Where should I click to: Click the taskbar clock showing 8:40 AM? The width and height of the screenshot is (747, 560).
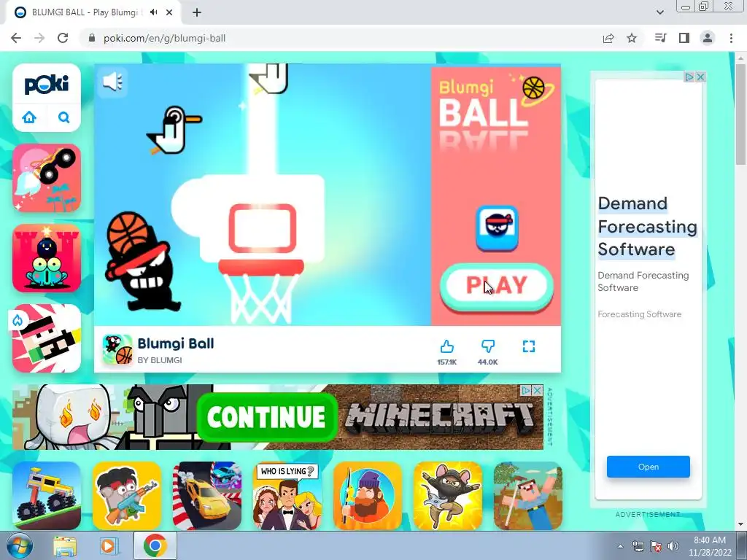pos(710,546)
